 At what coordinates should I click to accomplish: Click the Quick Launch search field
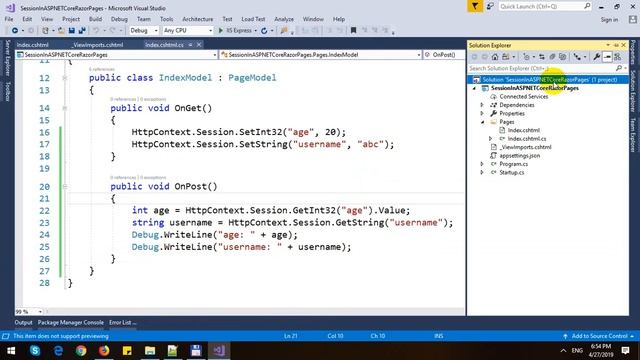coord(545,7)
